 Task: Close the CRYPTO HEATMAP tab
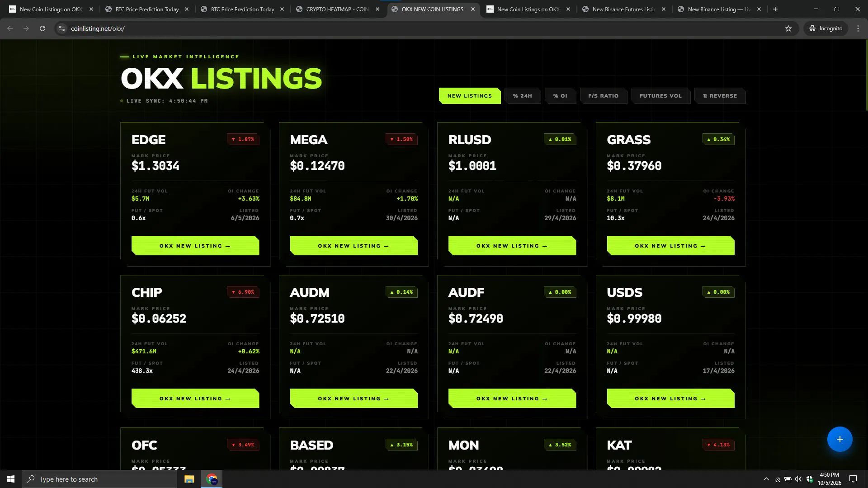click(x=377, y=9)
